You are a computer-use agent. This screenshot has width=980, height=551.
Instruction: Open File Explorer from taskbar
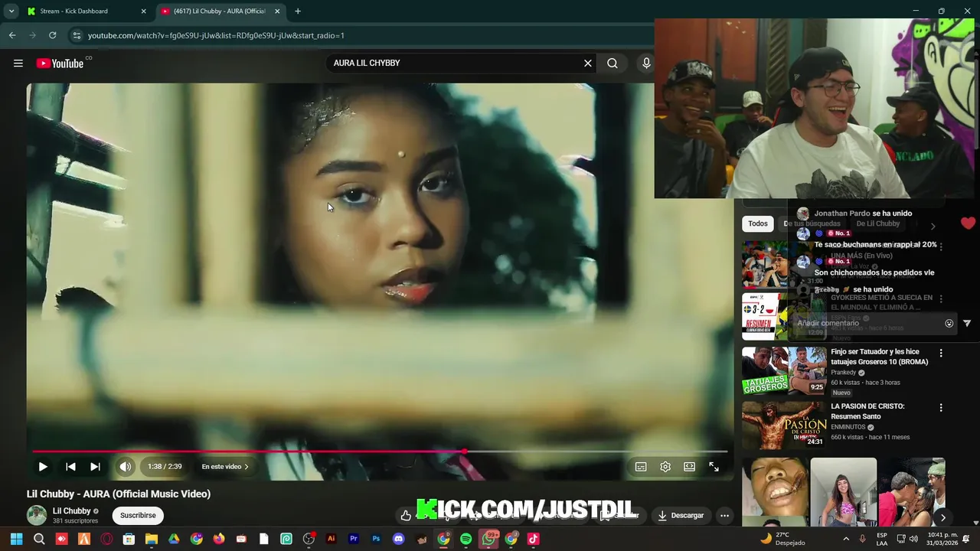(x=152, y=539)
